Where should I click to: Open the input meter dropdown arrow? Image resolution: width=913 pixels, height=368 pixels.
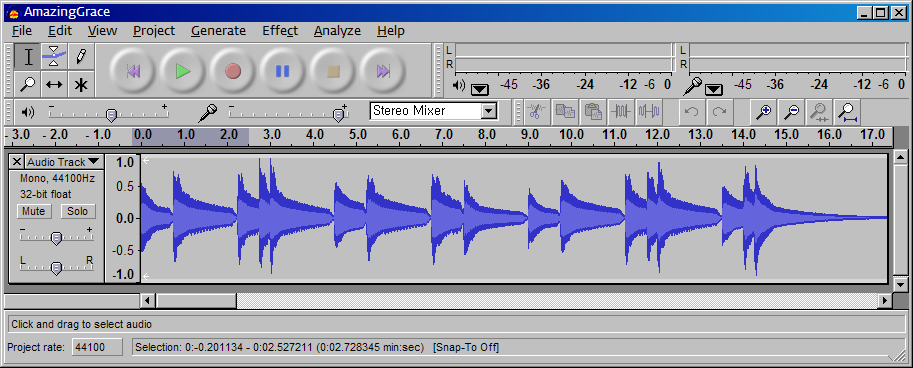[714, 89]
